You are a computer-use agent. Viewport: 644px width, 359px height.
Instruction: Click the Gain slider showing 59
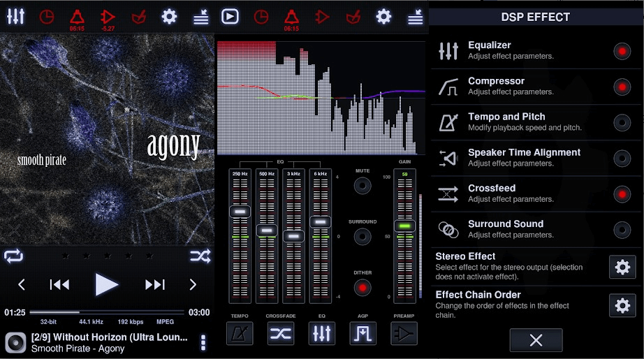click(404, 236)
